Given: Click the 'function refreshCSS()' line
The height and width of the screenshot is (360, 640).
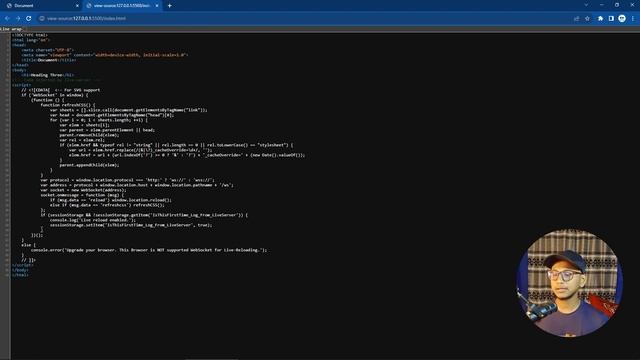Looking at the screenshot, I should (x=68, y=105).
